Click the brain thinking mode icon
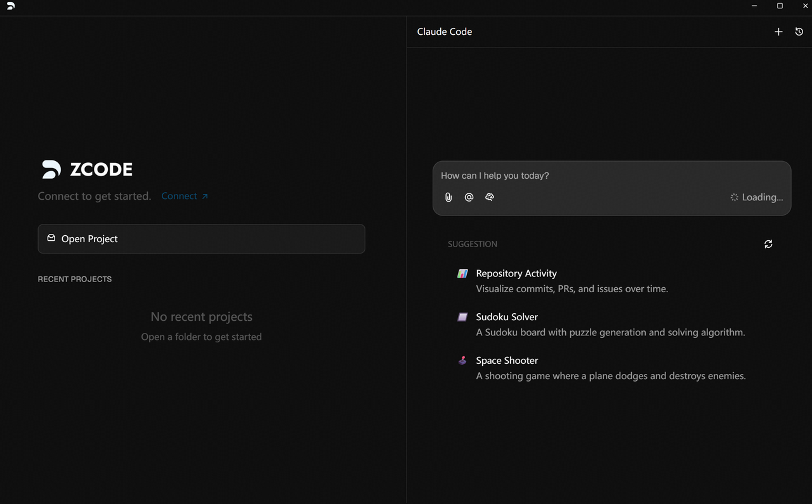The height and width of the screenshot is (504, 812). coord(489,197)
